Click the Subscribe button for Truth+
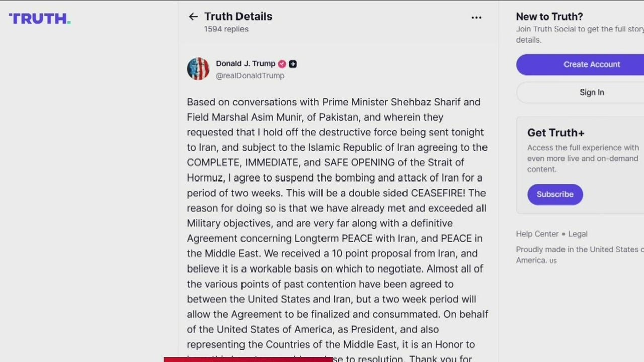 pyautogui.click(x=554, y=194)
